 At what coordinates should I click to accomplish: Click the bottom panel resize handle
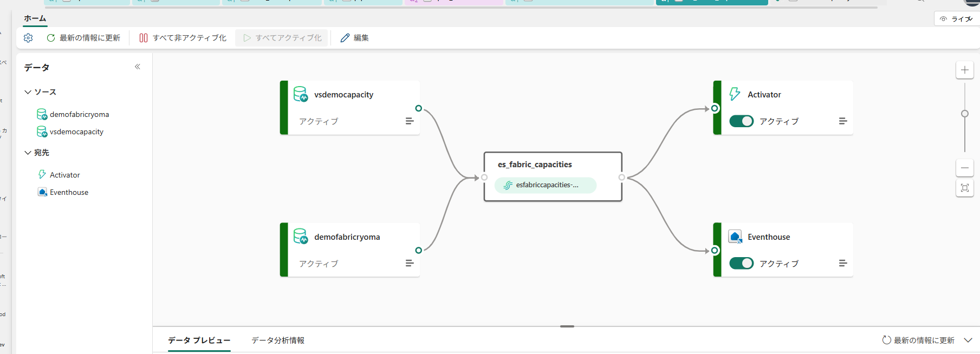tap(567, 326)
